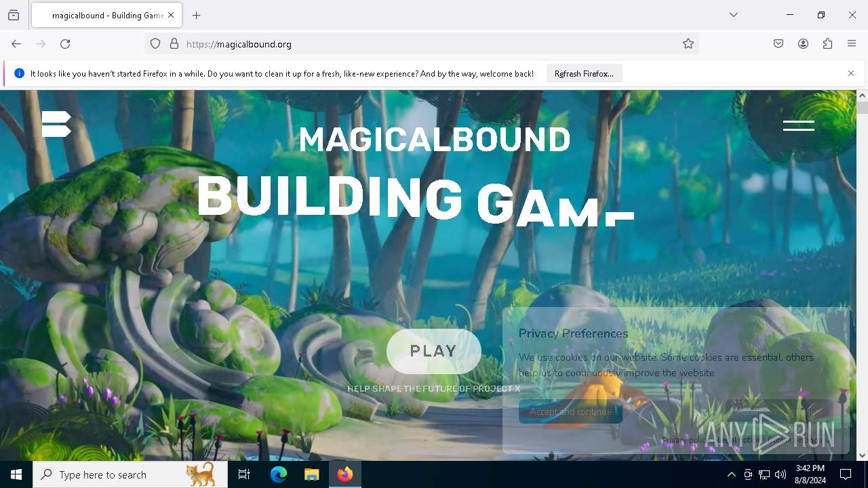Open Windows Task View
This screenshot has height=488, width=868.
pos(244,474)
